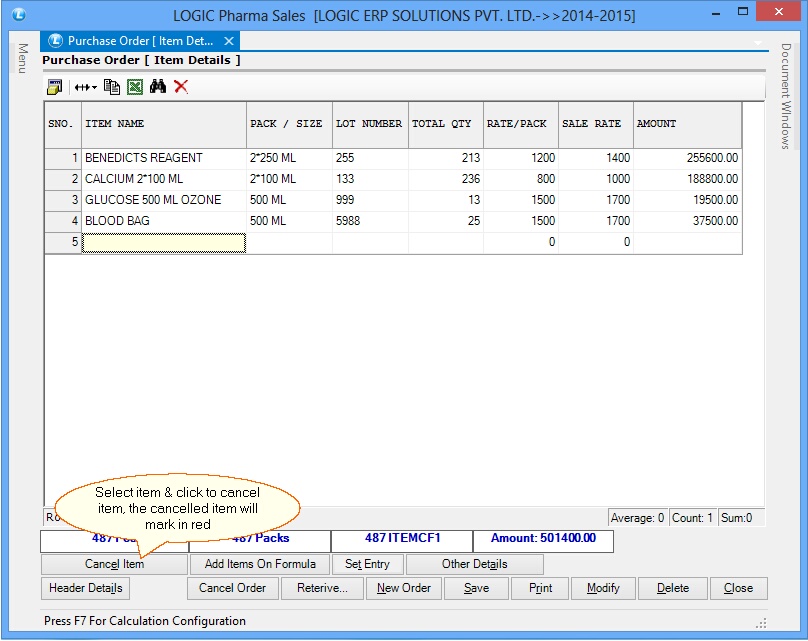The height and width of the screenshot is (641, 808).
Task: Click the Delete button
Action: pos(672,588)
